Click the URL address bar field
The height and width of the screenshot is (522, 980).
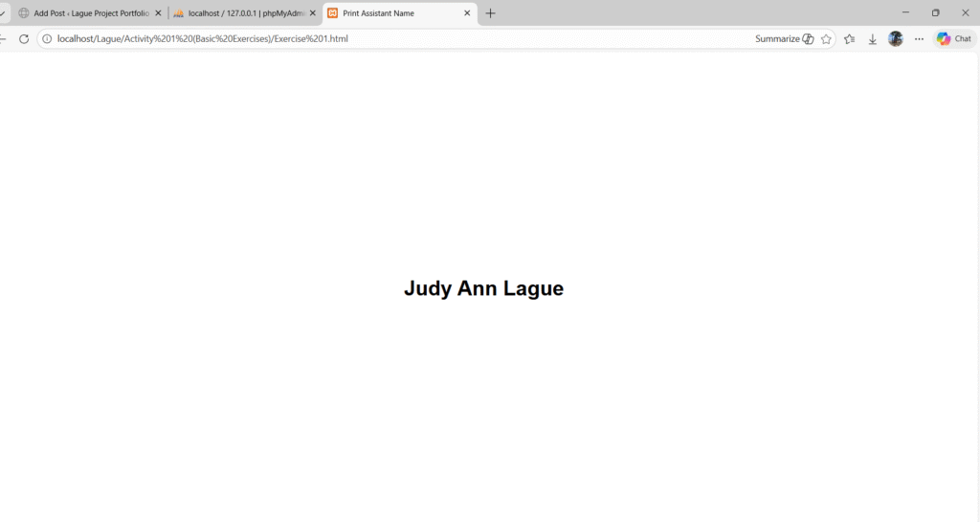tap(383, 39)
